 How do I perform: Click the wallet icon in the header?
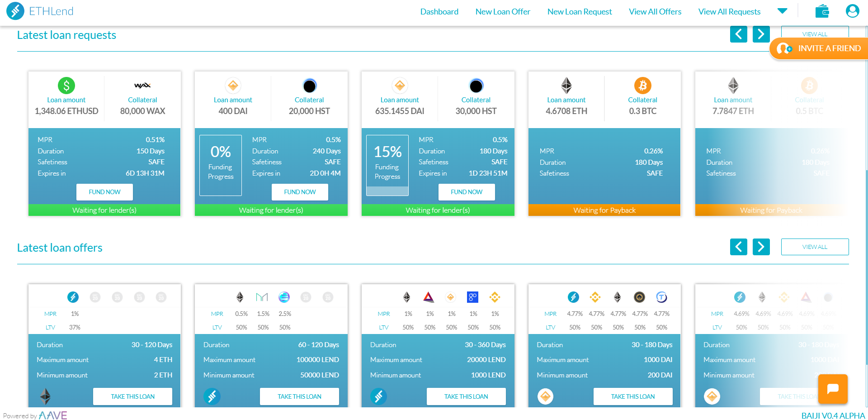pos(822,11)
